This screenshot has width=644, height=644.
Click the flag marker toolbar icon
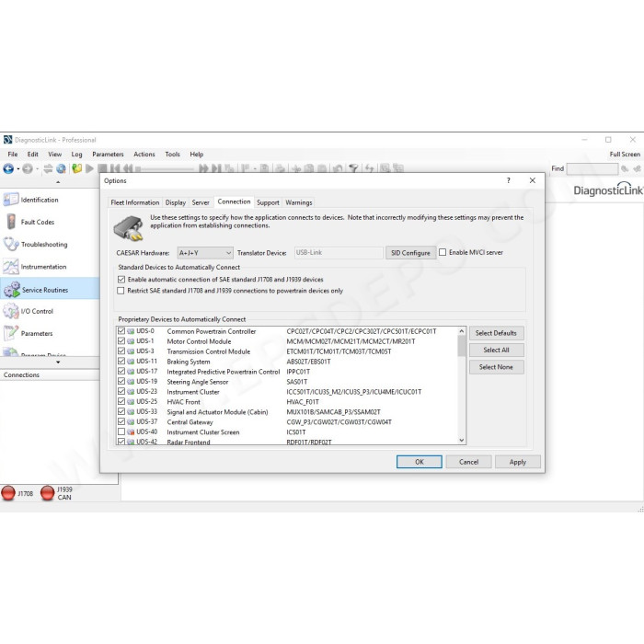click(246, 168)
